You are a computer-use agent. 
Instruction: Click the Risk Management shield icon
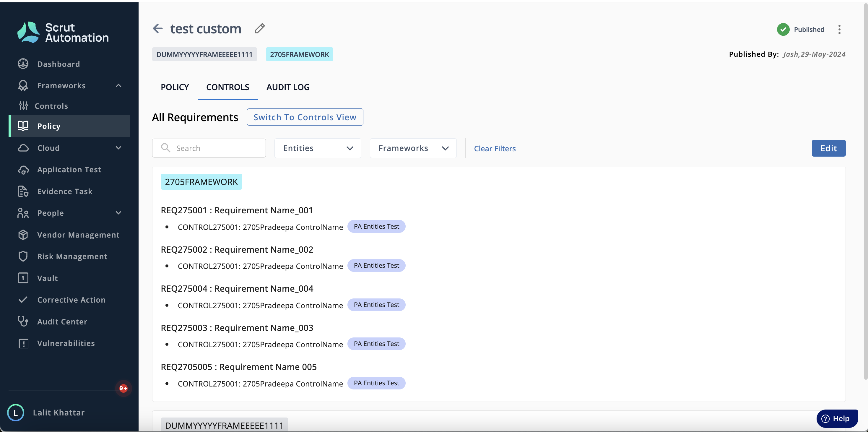tap(23, 256)
